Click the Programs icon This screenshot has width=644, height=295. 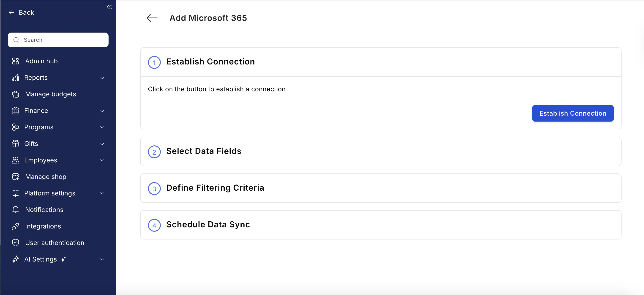pos(16,127)
